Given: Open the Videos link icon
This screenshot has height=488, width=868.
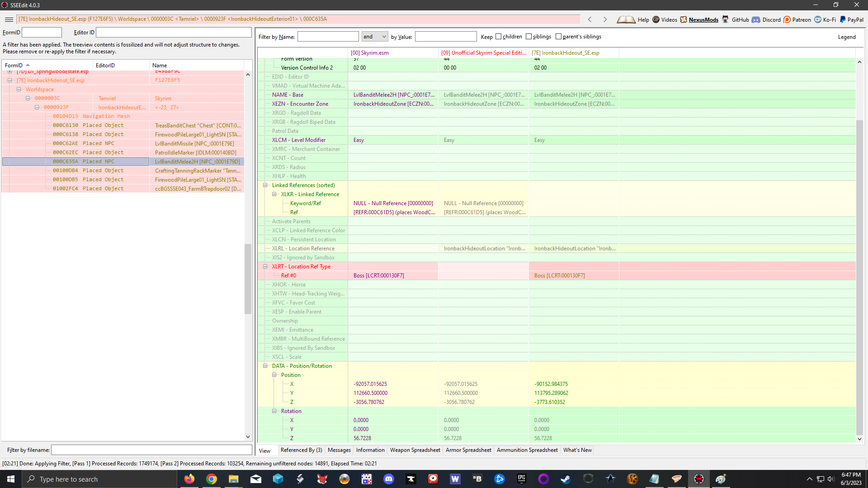Looking at the screenshot, I should (656, 19).
